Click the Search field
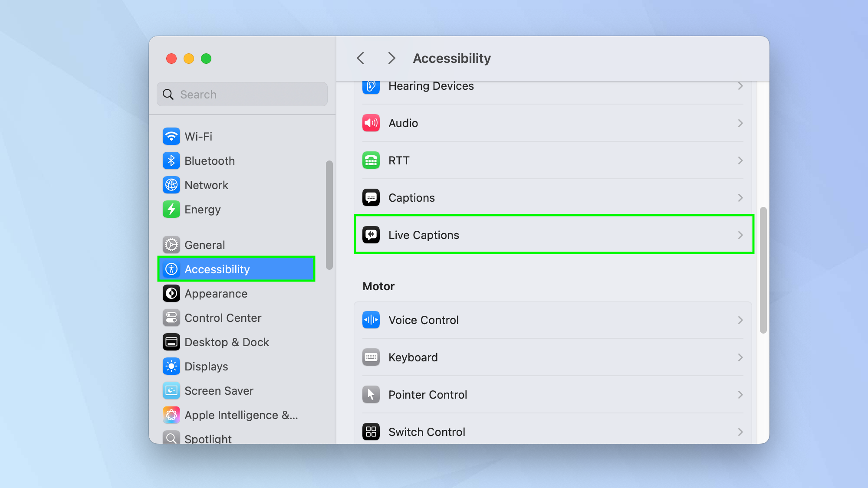868x488 pixels. (242, 95)
